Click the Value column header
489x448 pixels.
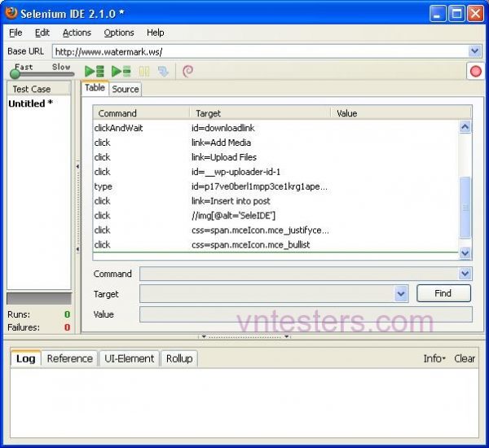tap(401, 113)
